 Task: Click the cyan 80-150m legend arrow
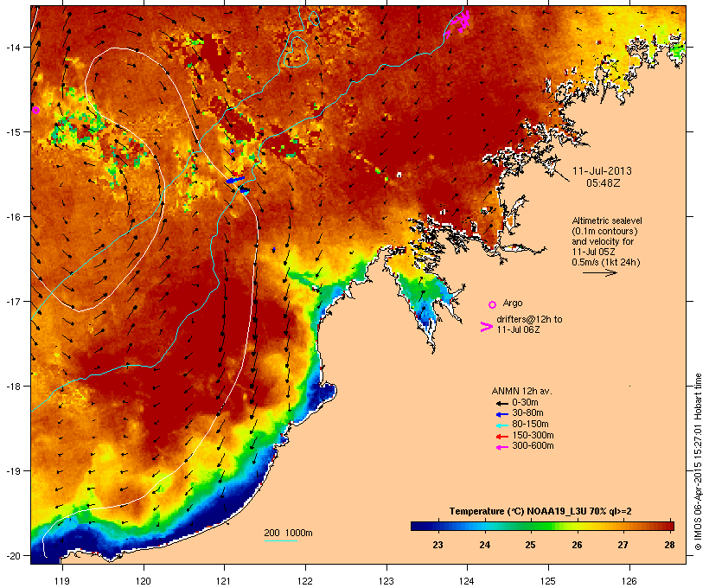[501, 425]
